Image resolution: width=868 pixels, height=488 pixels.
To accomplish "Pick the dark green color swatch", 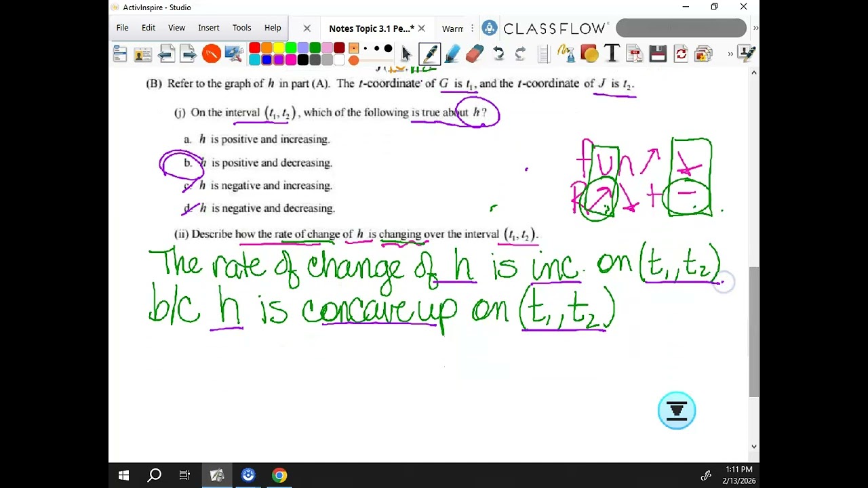I will (315, 48).
